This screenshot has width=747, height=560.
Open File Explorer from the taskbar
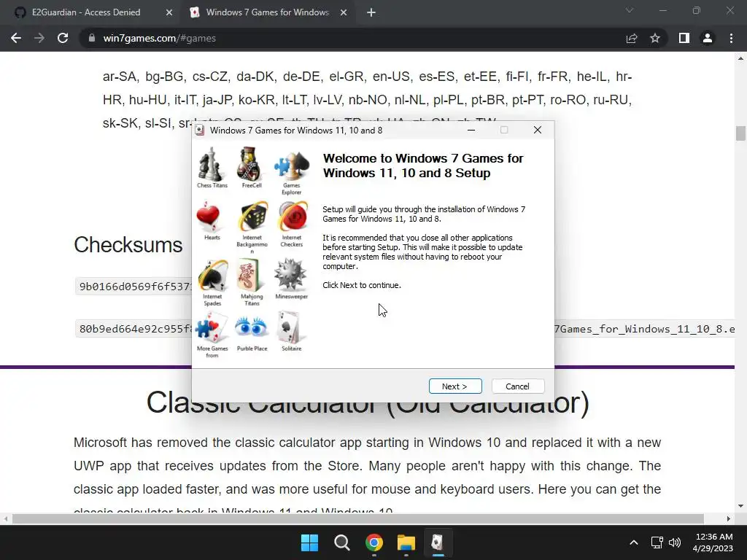(x=406, y=542)
